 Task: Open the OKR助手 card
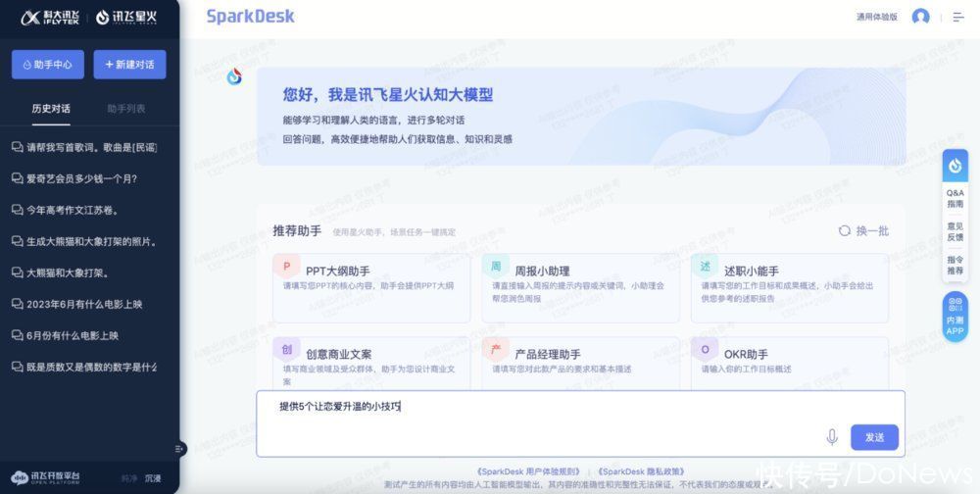(x=789, y=364)
